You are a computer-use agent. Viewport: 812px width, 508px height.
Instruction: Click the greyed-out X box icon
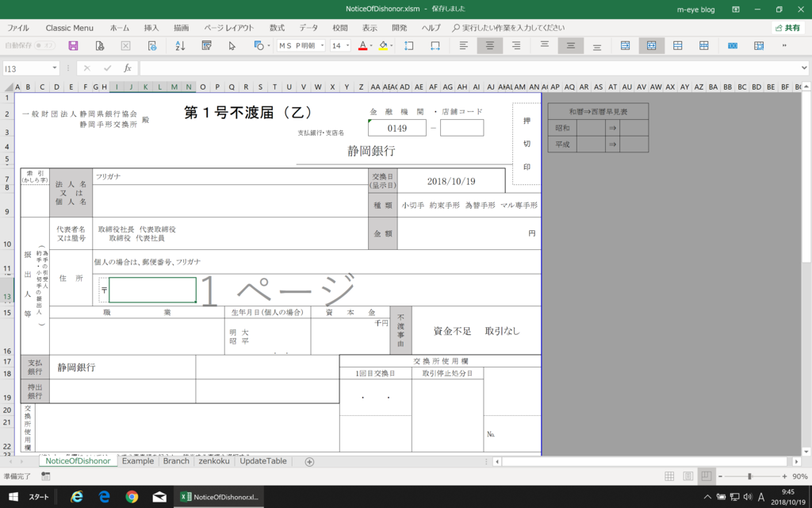[126, 45]
